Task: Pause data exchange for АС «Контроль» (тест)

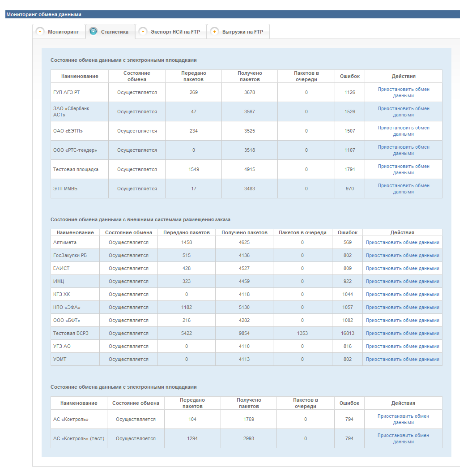Action: [403, 439]
